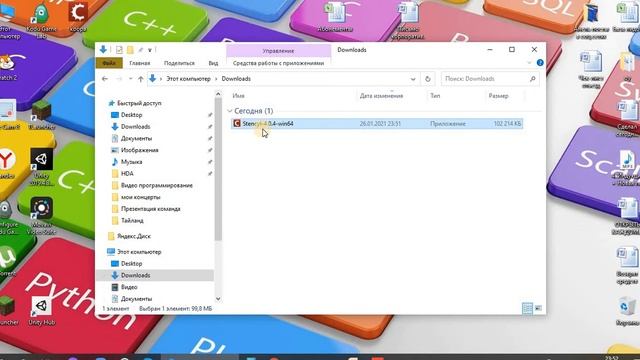640x360 pixels.
Task: Open the quick access toolbar customize dropdown
Action: [x=150, y=50]
